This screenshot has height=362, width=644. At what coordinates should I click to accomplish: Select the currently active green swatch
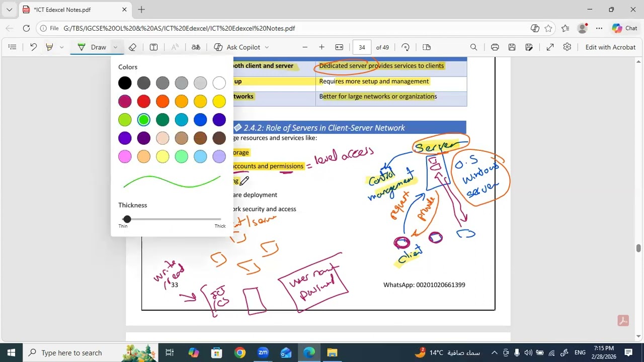click(x=144, y=120)
